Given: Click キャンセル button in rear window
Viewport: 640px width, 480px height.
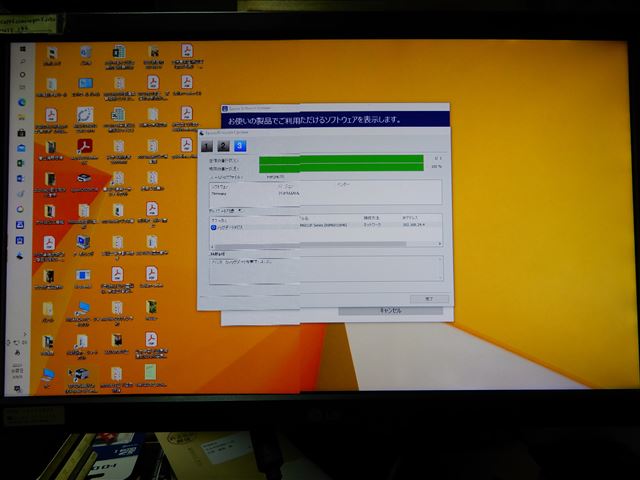Looking at the screenshot, I should point(391,311).
